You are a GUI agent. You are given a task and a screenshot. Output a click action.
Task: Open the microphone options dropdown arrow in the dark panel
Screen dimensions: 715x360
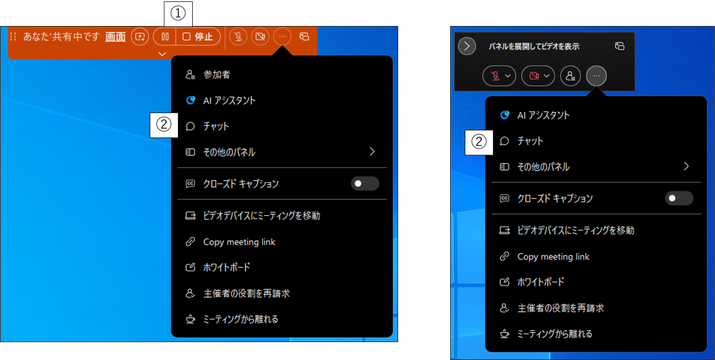(x=509, y=76)
